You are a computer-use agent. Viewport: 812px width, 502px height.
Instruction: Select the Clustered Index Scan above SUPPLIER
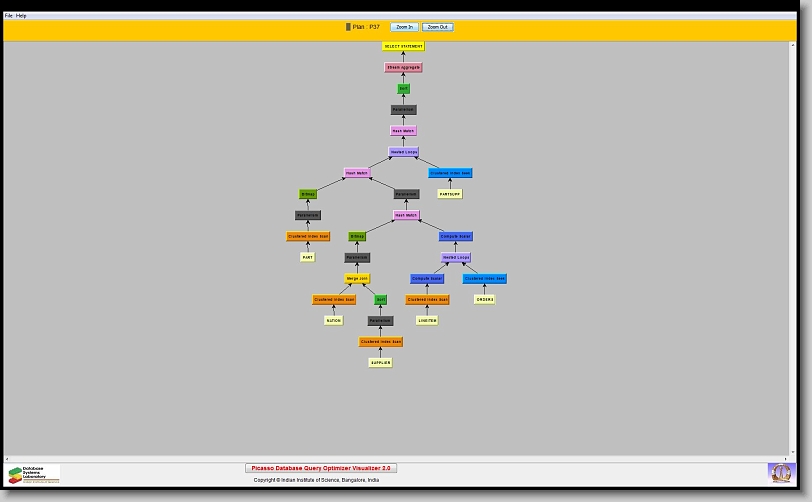click(x=380, y=342)
